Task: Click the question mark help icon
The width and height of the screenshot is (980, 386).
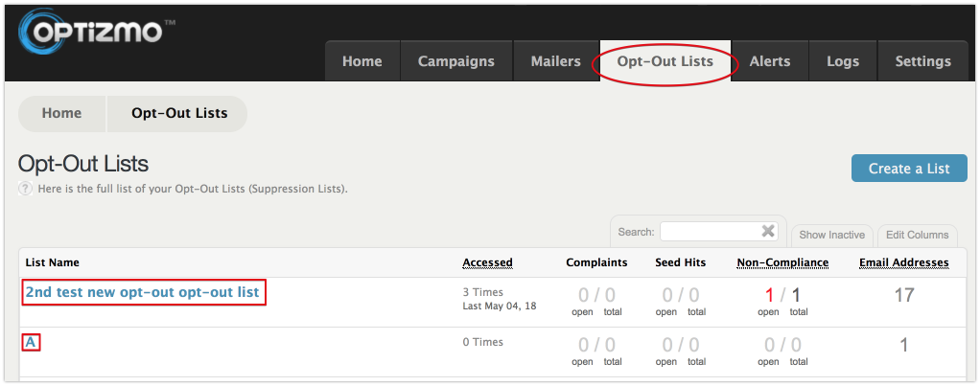Action: 25,189
